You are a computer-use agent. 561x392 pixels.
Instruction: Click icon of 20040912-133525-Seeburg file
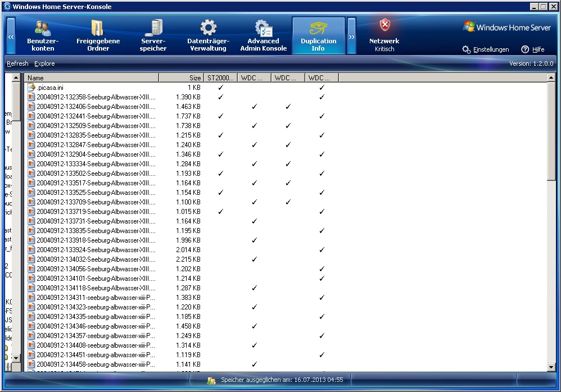(31, 192)
